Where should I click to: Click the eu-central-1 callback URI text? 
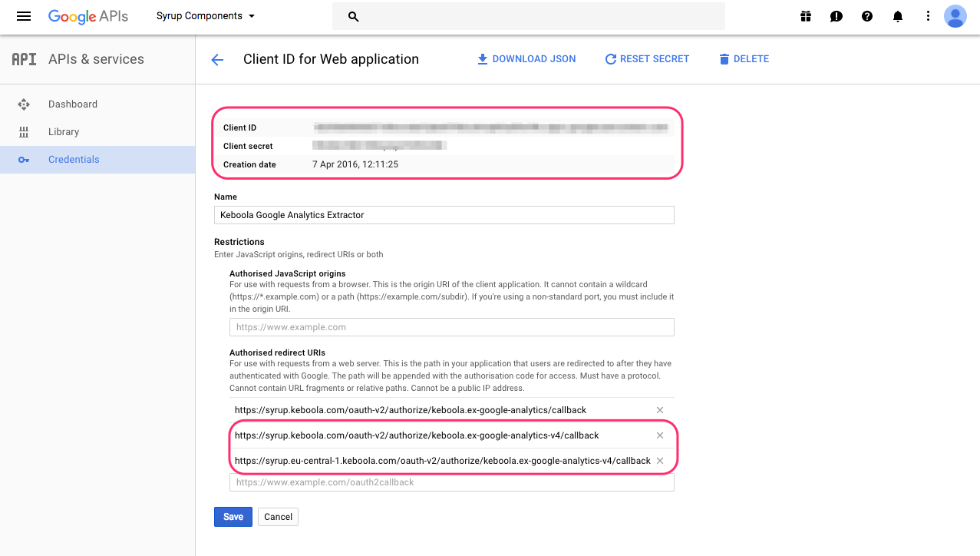point(443,461)
